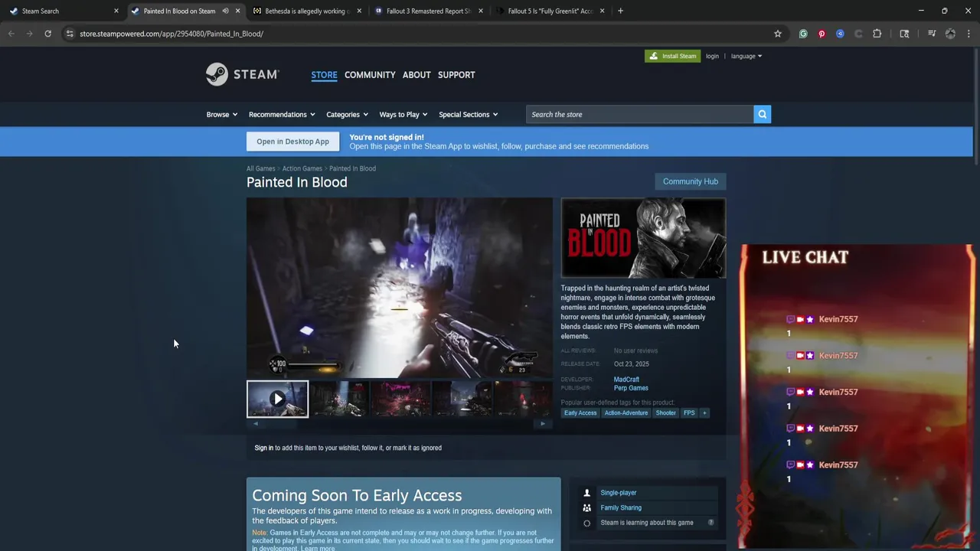Close the Fallout 3 Remastered tab

click(481, 11)
